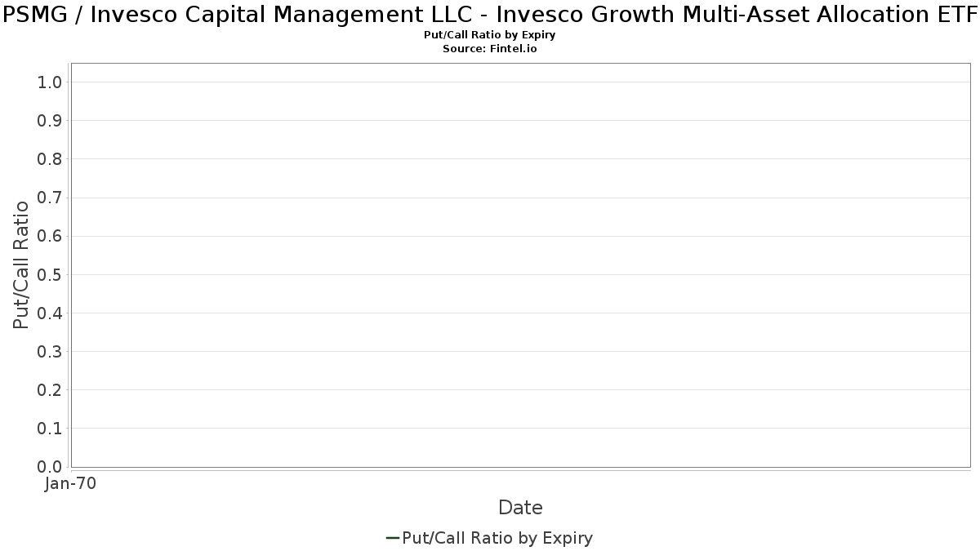Click the legend line color marker
This screenshot has height=551, width=980.
coord(392,538)
